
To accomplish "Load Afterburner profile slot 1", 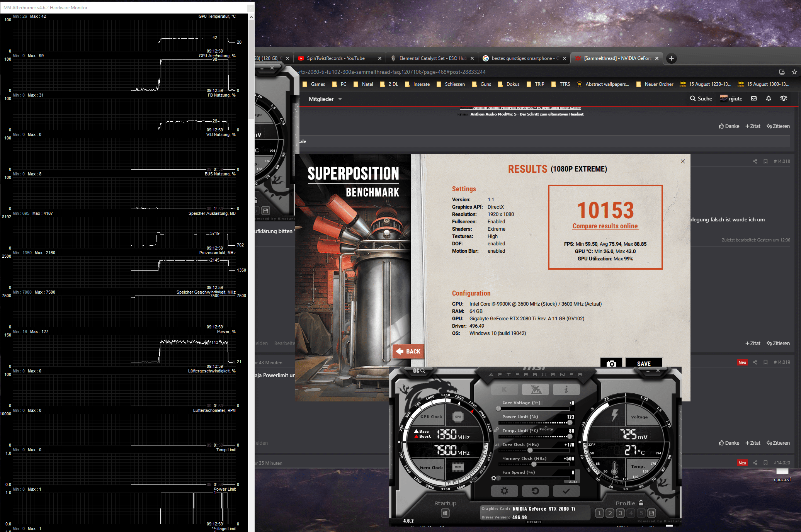I will (x=599, y=513).
